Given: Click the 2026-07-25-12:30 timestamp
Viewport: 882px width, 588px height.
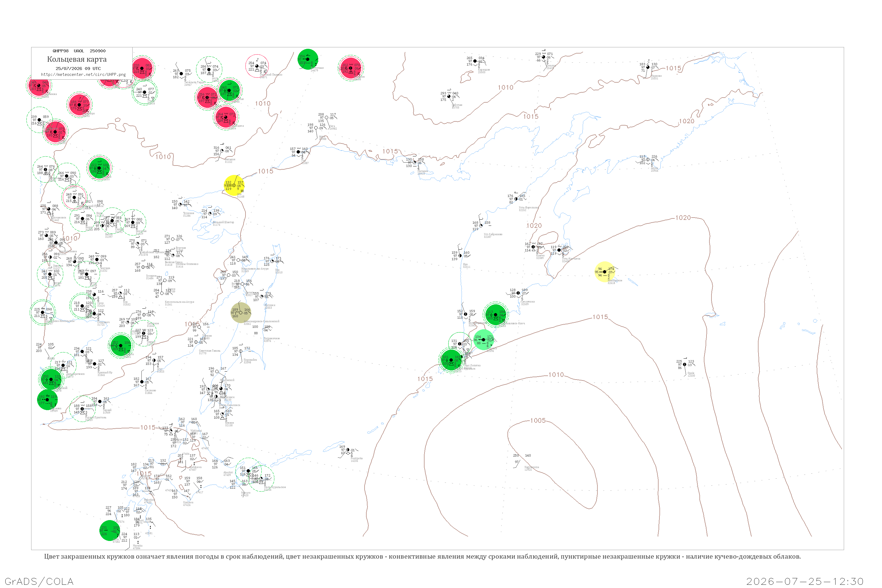Looking at the screenshot, I should (x=805, y=581).
